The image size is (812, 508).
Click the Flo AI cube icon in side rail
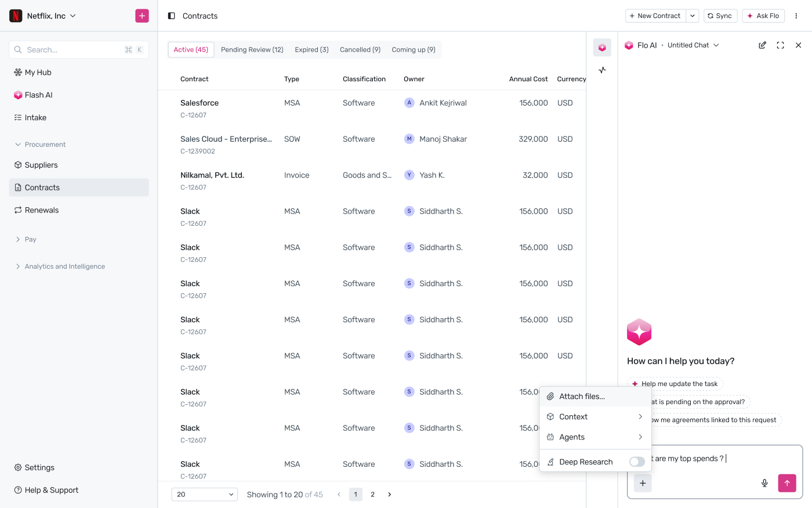pos(602,48)
